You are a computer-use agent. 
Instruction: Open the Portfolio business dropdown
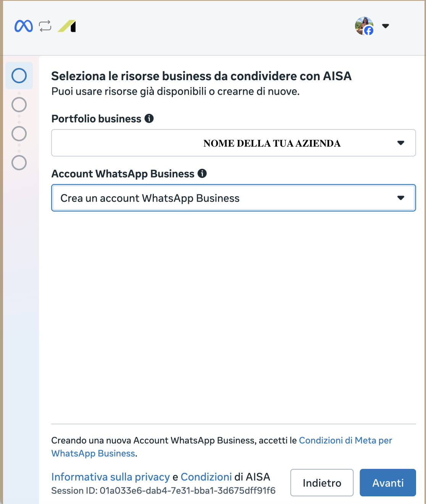[x=234, y=143]
